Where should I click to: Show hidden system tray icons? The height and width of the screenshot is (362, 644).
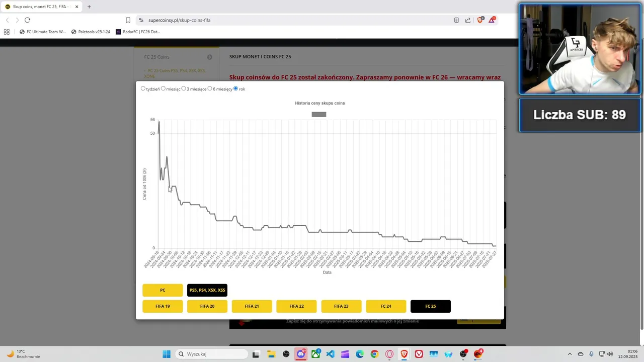(x=570, y=354)
